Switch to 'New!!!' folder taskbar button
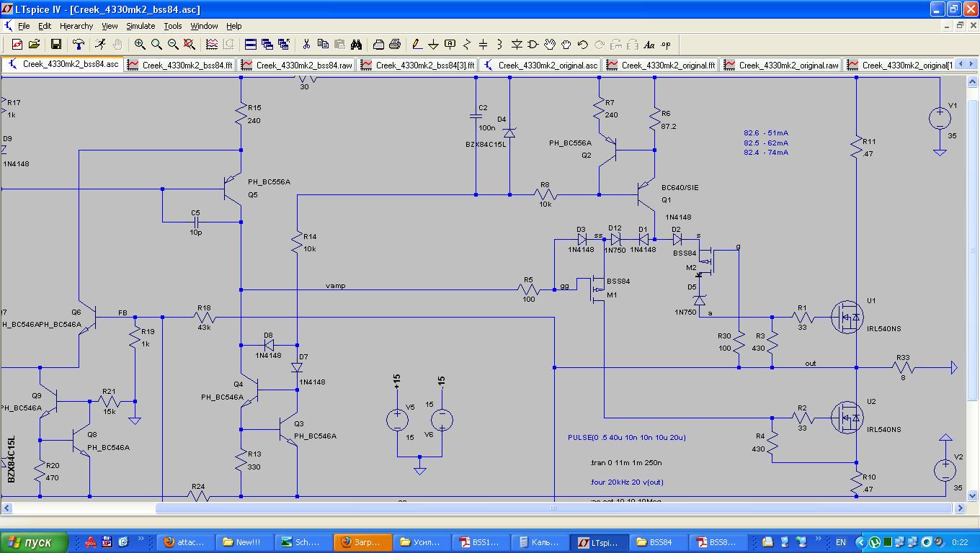Image resolution: width=980 pixels, height=553 pixels. click(x=243, y=542)
